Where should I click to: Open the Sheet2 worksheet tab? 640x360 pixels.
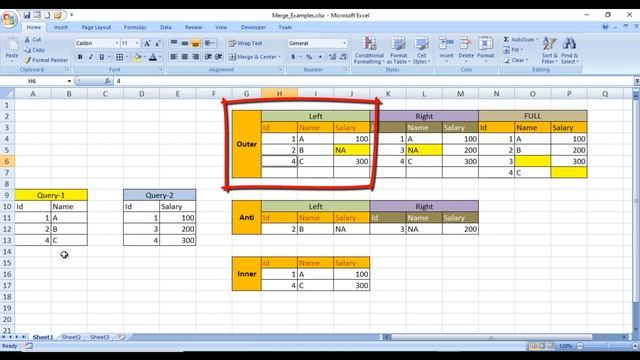pyautogui.click(x=71, y=337)
